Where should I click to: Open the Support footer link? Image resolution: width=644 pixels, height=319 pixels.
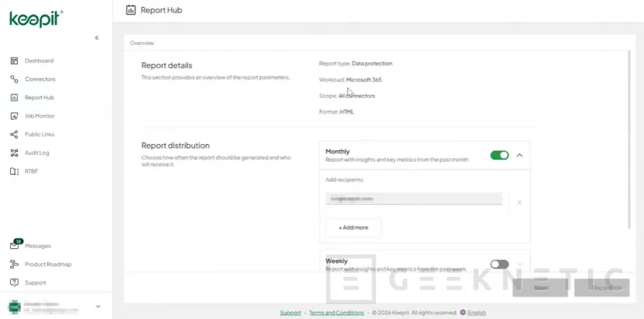tap(291, 313)
